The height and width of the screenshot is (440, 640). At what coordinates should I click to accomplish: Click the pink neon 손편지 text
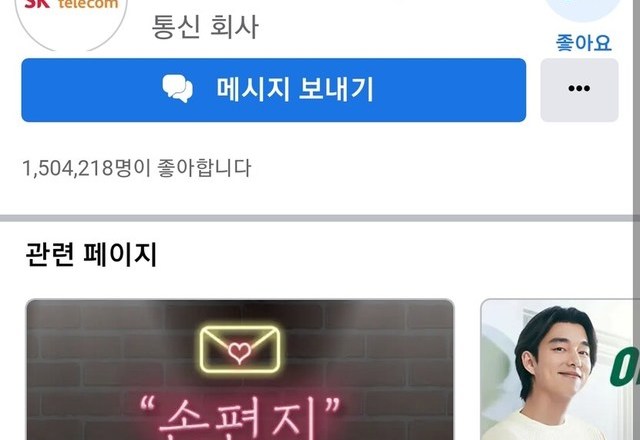click(x=240, y=417)
